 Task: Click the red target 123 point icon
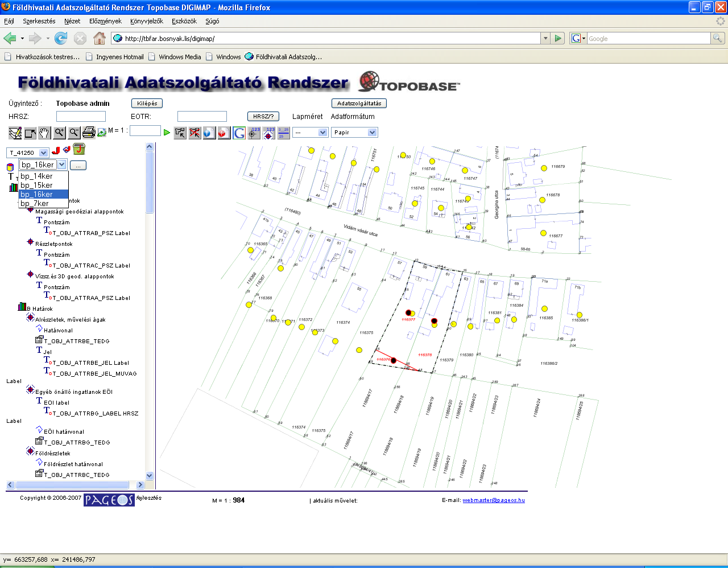[269, 133]
